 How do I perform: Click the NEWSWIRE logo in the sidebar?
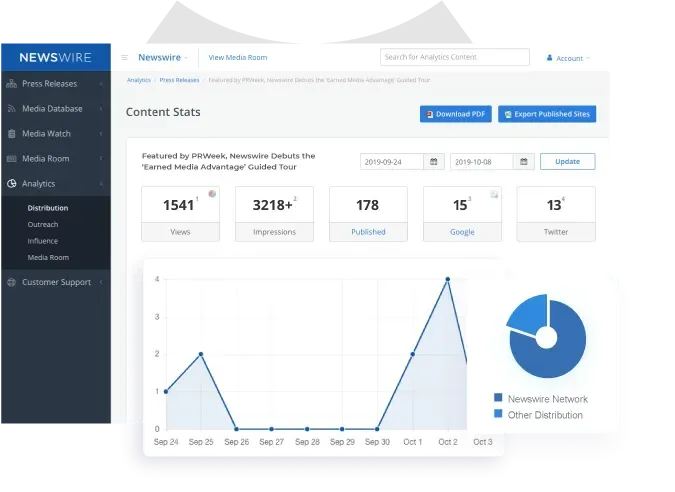tap(56, 57)
